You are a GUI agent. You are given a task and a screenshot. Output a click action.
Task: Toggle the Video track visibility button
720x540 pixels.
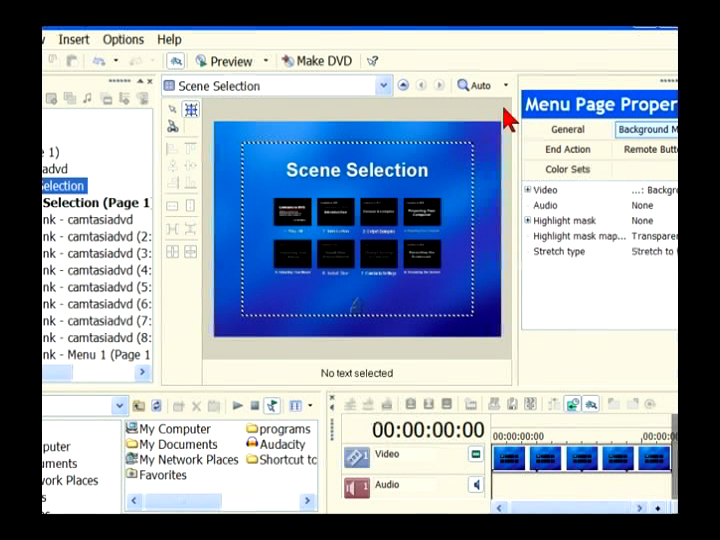click(476, 455)
